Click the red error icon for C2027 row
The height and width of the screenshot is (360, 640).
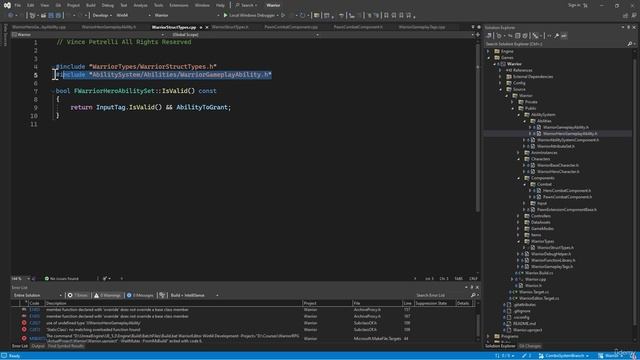click(x=24, y=323)
